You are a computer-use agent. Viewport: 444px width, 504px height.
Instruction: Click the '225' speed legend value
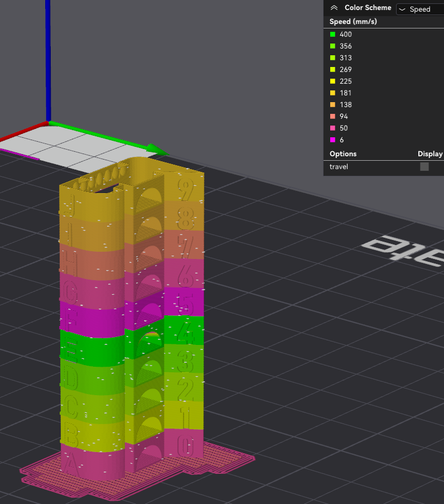[346, 81]
